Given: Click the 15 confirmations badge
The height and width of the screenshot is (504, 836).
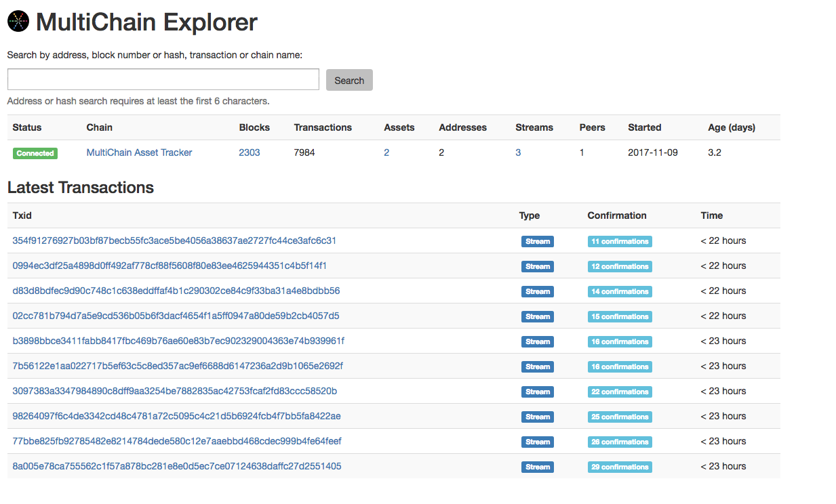Looking at the screenshot, I should (620, 316).
